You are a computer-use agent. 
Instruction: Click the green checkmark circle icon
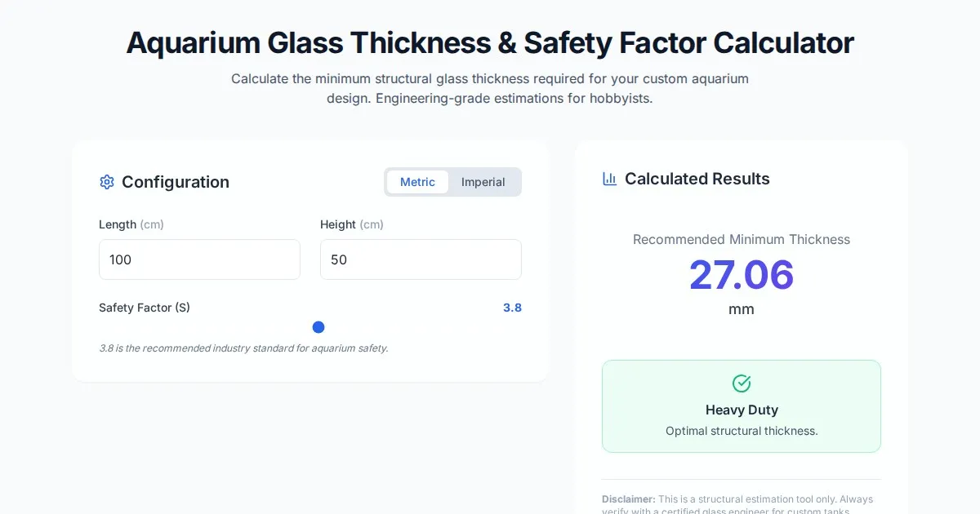pos(742,383)
